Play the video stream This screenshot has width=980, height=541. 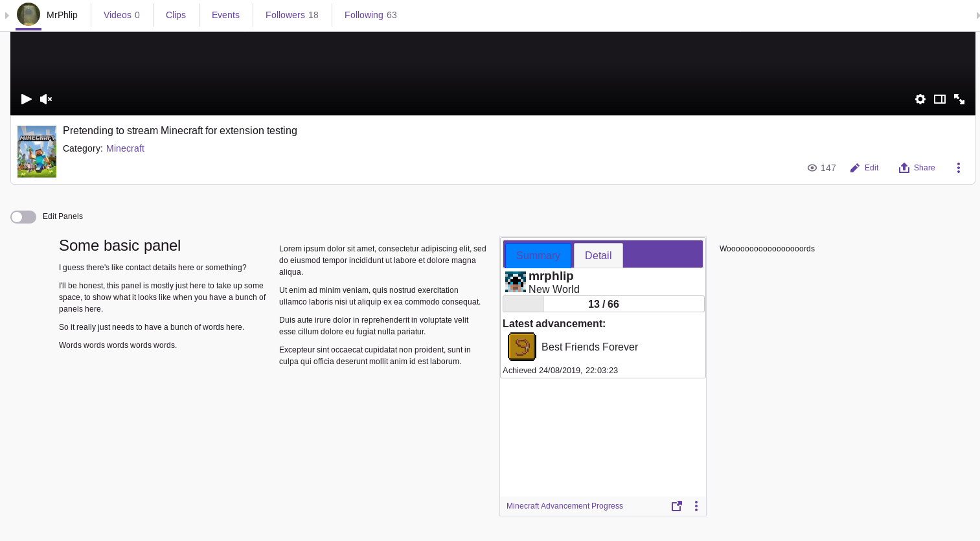coord(27,99)
